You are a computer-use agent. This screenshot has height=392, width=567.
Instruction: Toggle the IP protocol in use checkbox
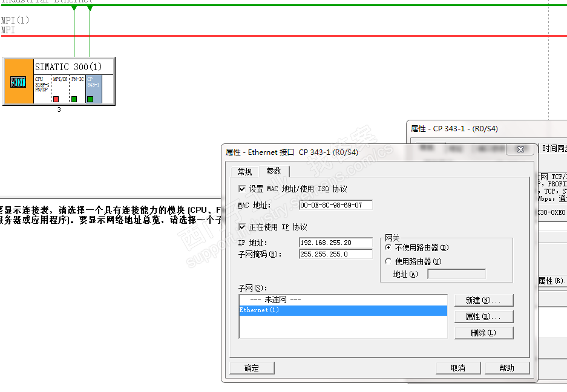point(242,227)
